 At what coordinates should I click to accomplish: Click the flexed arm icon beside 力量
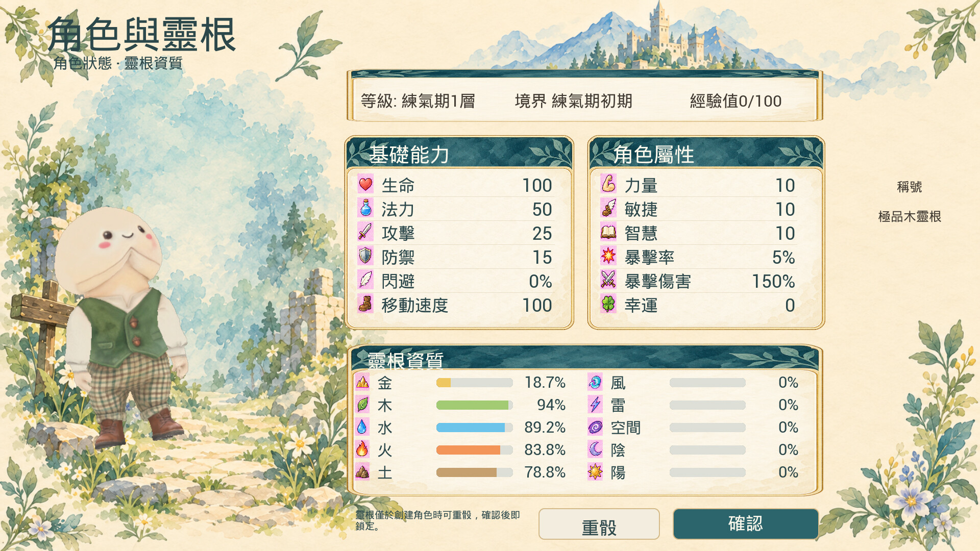tap(608, 184)
